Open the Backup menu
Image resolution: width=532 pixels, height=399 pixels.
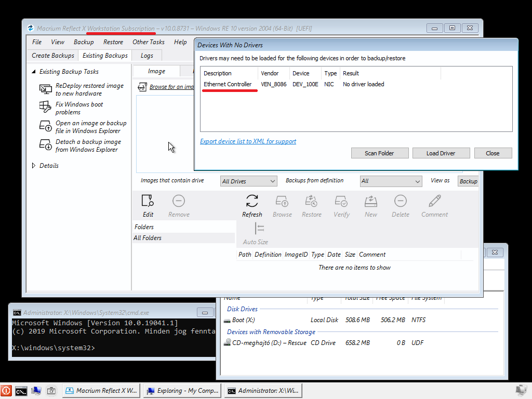tap(84, 42)
